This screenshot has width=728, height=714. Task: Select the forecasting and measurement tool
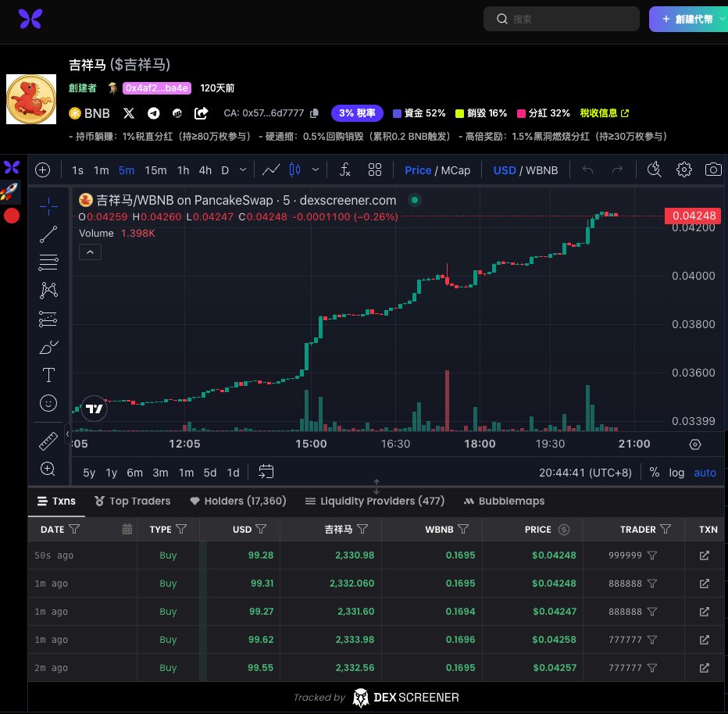[x=48, y=319]
